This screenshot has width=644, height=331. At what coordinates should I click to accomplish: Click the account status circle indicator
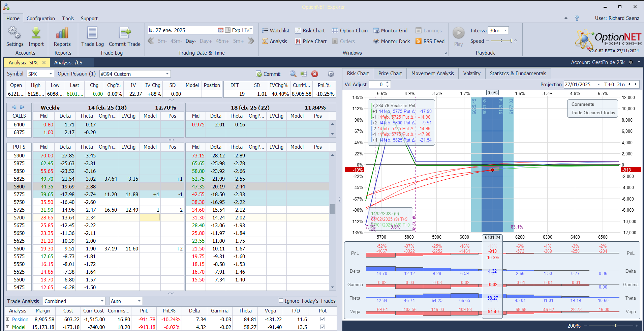(631, 62)
